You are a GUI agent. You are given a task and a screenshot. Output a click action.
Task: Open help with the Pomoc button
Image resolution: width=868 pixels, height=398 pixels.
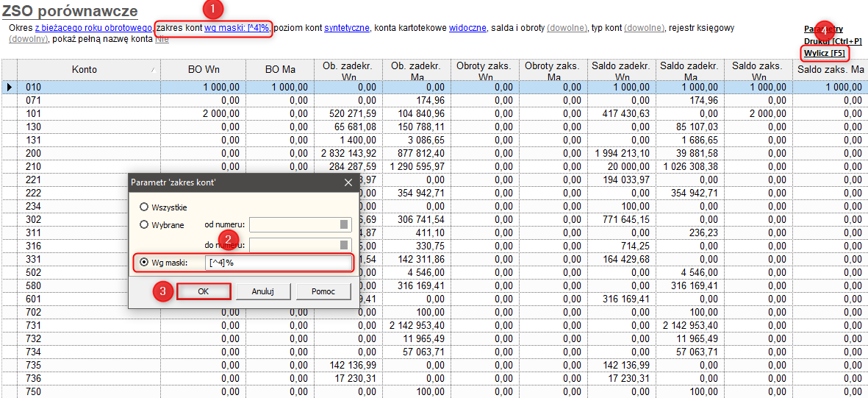(x=323, y=291)
